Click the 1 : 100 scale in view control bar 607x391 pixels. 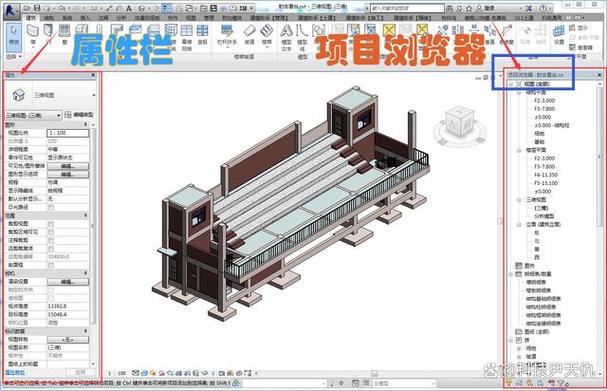point(117,373)
